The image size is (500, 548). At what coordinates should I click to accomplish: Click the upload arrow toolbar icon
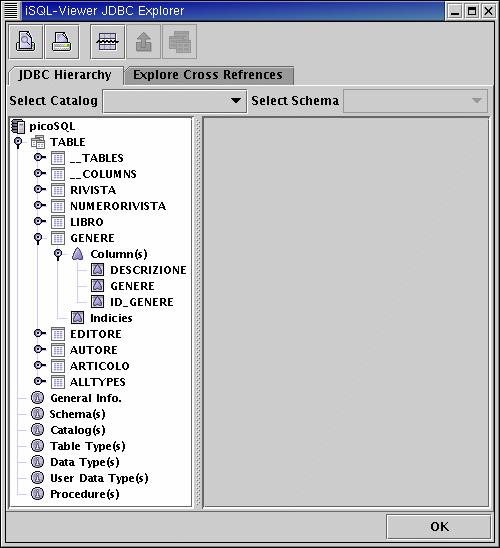(x=144, y=42)
